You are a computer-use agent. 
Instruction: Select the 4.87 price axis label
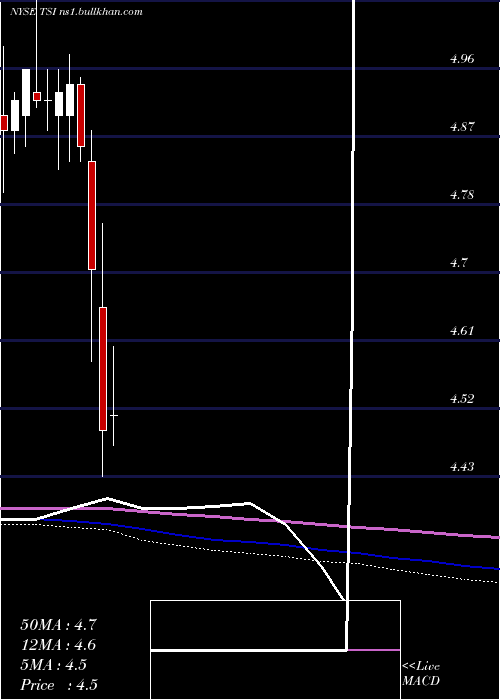(462, 127)
